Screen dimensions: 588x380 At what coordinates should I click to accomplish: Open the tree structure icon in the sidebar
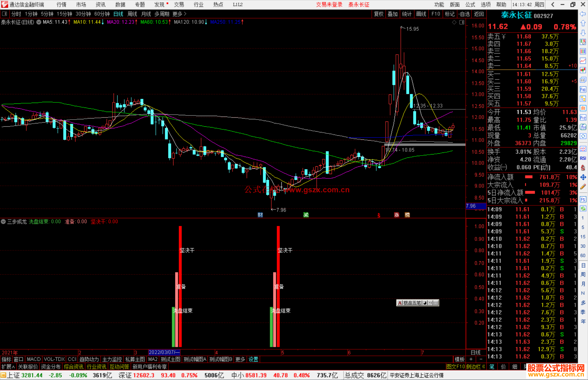point(583,99)
